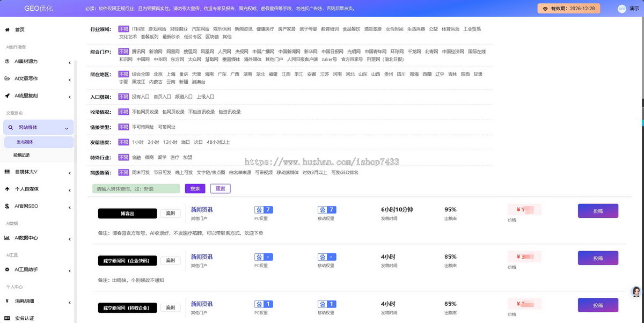Select 北京 in the 所在地区 filter
644x323 pixels.
[158, 74]
